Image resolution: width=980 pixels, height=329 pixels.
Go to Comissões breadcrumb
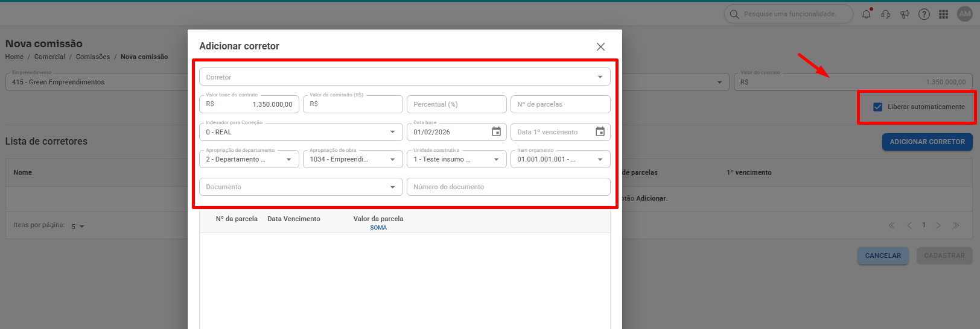[x=93, y=57]
